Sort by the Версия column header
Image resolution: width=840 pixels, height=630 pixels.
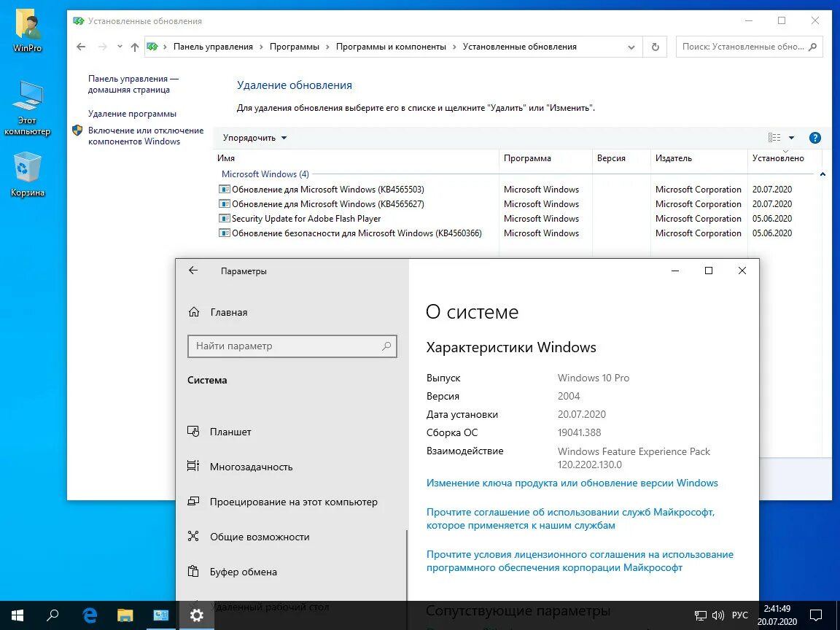[621, 158]
